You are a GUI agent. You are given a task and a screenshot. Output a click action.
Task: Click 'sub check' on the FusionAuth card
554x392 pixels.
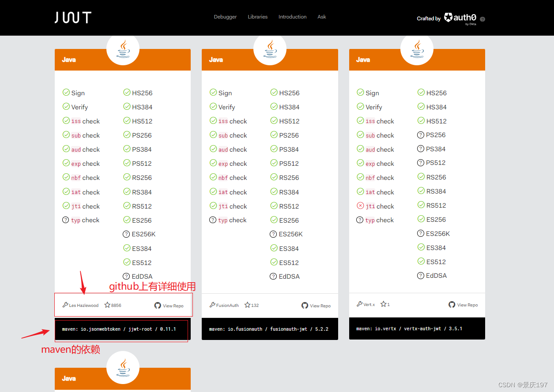233,135
